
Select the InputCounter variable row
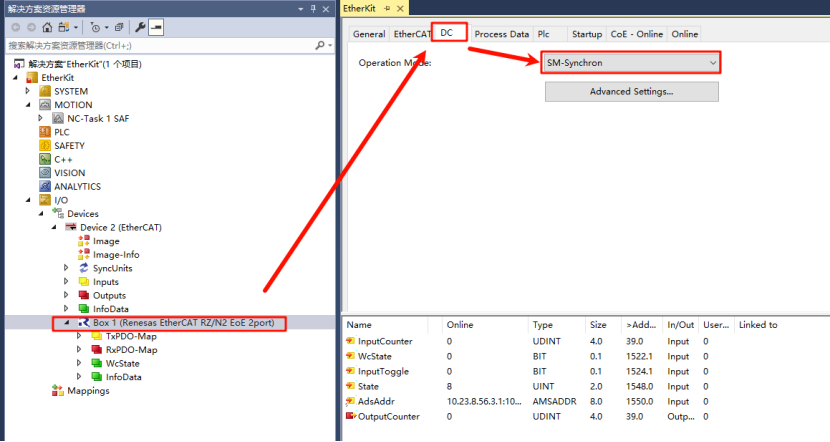(586, 341)
